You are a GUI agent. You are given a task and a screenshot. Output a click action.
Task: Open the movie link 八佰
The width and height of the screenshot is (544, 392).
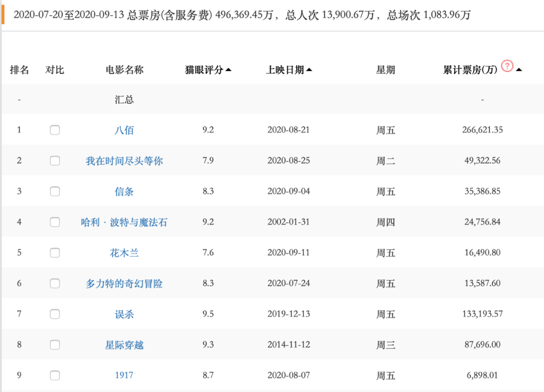tap(124, 130)
